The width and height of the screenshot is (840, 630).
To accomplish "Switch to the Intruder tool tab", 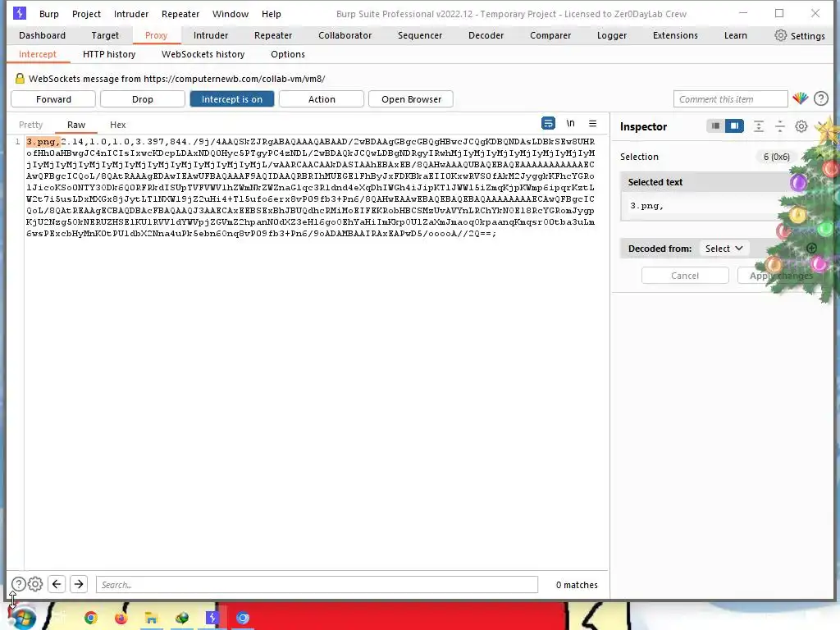I will coord(211,35).
